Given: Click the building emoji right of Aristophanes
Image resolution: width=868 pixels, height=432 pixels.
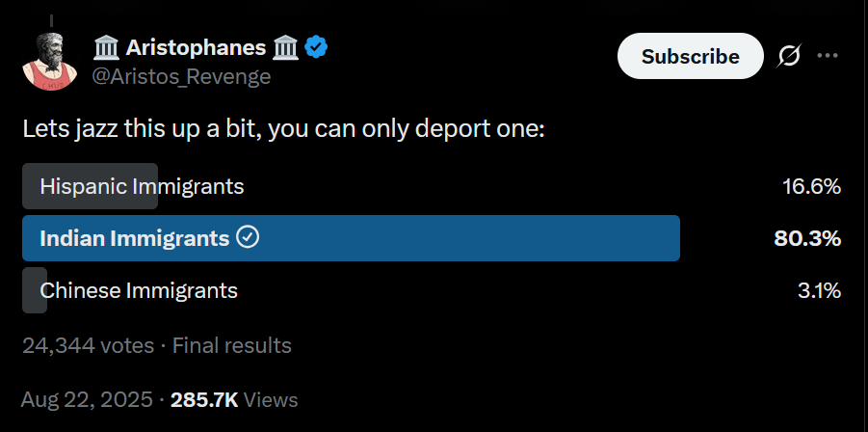Looking at the screenshot, I should pos(285,46).
